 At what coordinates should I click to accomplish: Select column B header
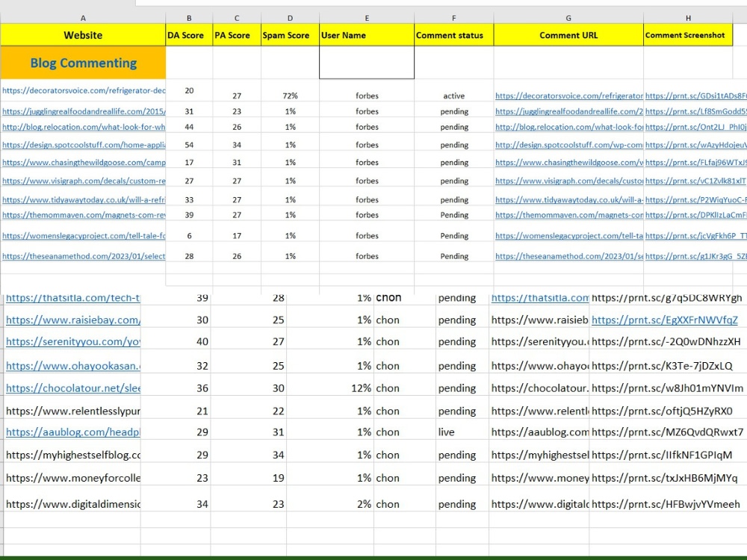click(189, 18)
